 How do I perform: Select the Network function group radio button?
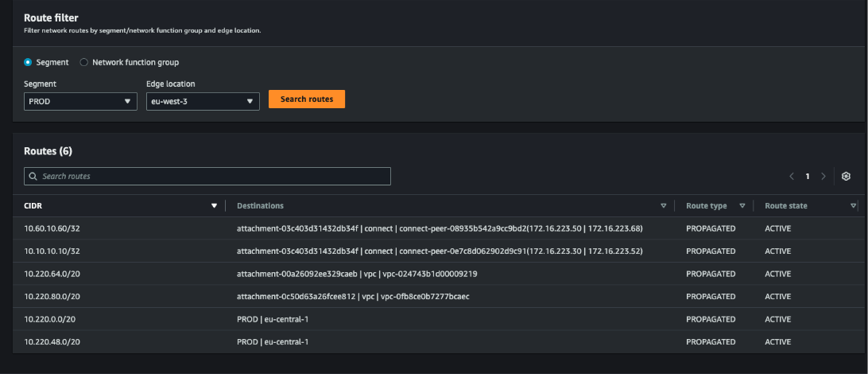point(84,63)
